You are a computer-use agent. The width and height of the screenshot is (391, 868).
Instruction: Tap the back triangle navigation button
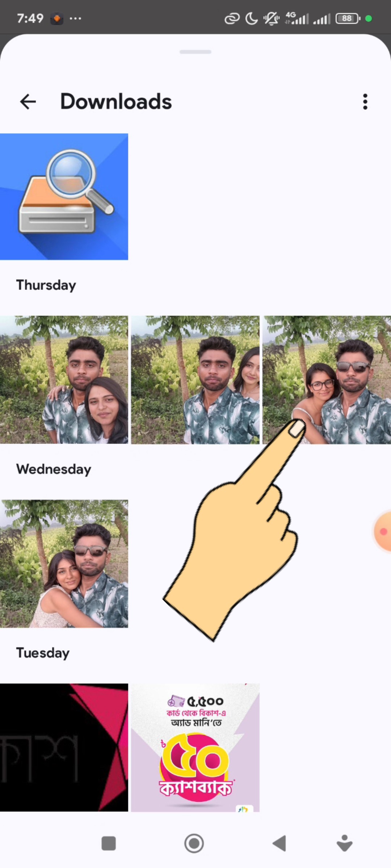[x=279, y=843]
